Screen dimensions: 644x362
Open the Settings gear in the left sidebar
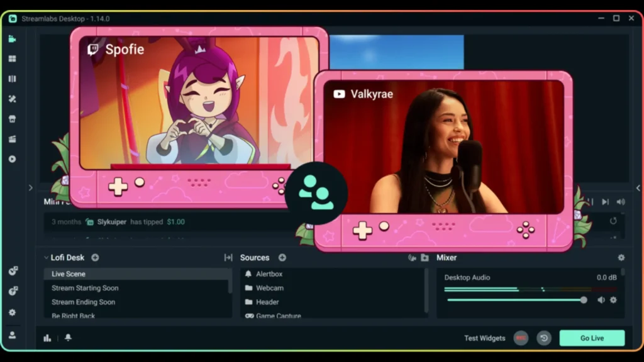(x=13, y=312)
